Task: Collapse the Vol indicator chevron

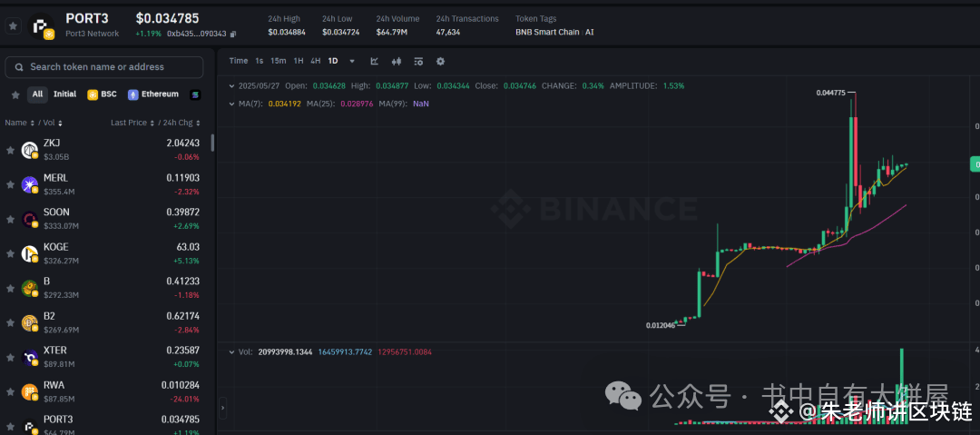Action: (232, 352)
